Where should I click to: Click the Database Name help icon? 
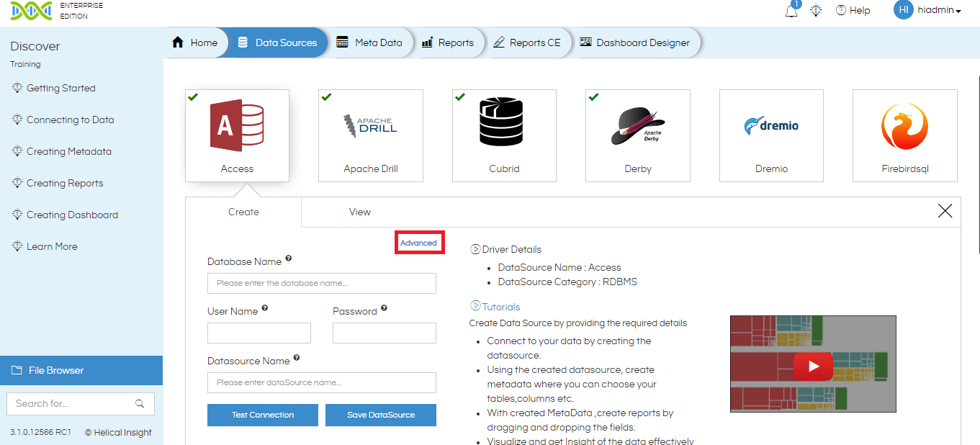(x=289, y=258)
